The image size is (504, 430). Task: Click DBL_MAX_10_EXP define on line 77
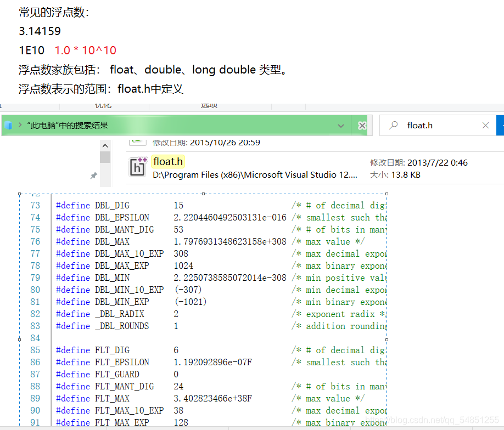(110, 253)
